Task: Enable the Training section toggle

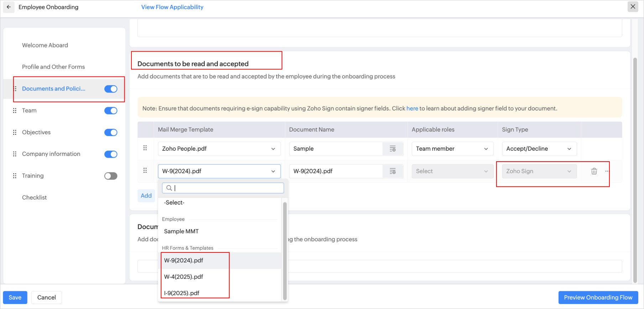Action: [x=111, y=176]
